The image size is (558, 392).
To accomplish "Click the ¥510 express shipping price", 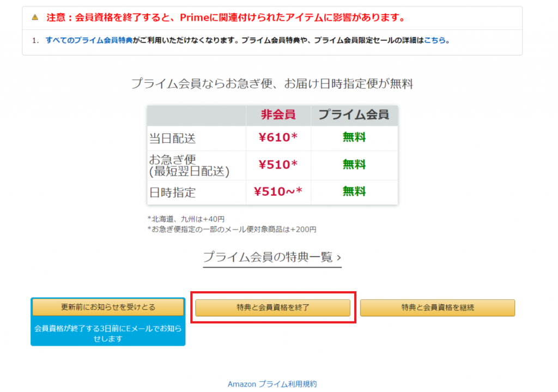I will (x=278, y=165).
